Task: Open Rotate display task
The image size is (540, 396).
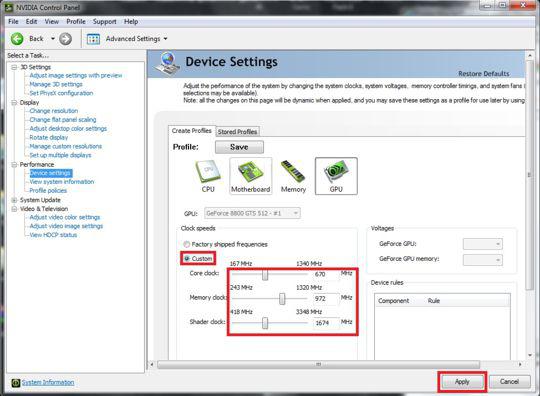Action: (x=49, y=138)
